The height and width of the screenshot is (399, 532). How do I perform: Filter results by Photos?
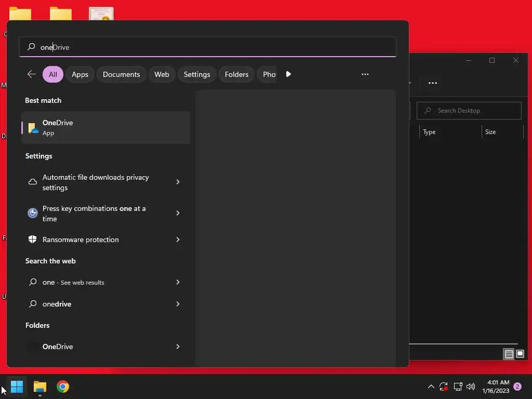click(268, 74)
